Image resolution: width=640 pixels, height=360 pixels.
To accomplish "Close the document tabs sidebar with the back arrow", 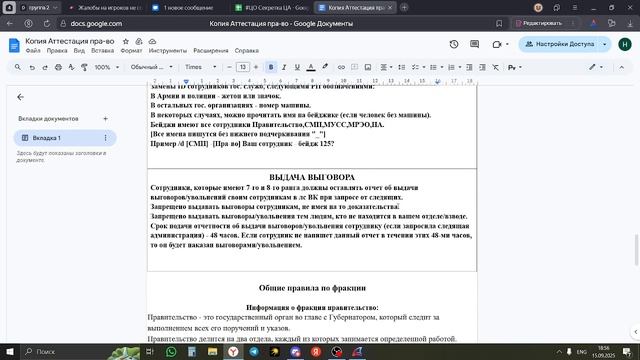I will pos(20,97).
